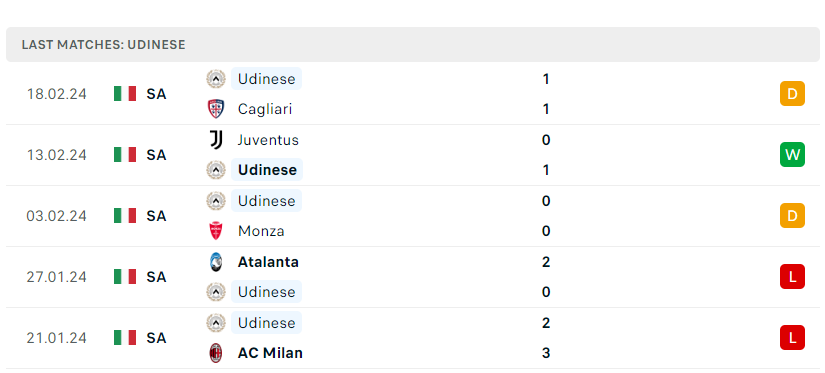This screenshot has width=825, height=373.
Task: Click Italian flag icon for 21.01.24 match
Action: point(125,338)
